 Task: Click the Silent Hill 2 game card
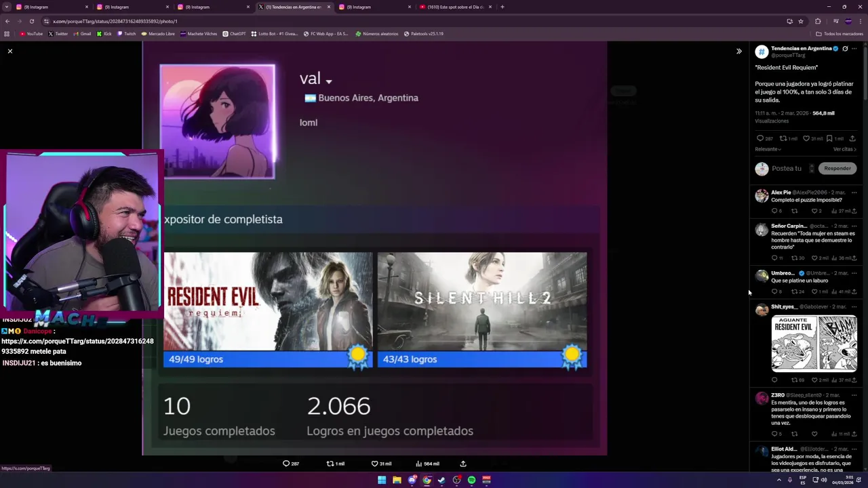click(x=482, y=310)
